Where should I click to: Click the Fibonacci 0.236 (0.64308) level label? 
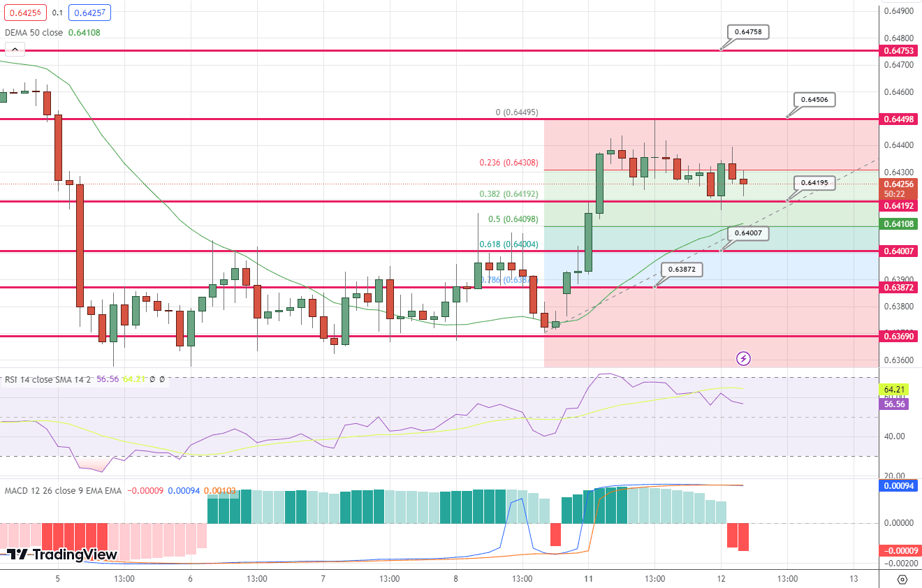pyautogui.click(x=508, y=163)
